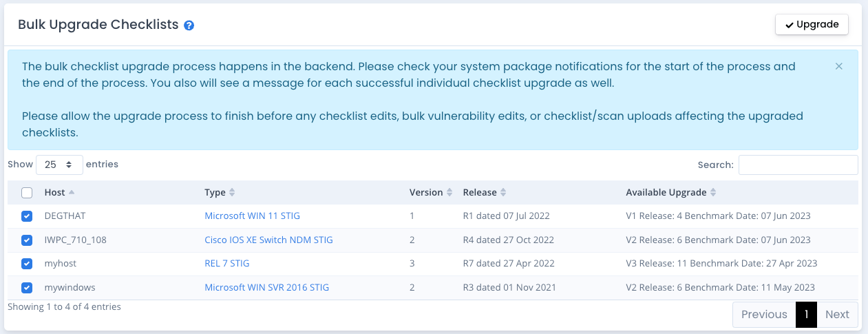
Task: Click the Showing 1 to 4 of 4 entries text
Action: (64, 306)
